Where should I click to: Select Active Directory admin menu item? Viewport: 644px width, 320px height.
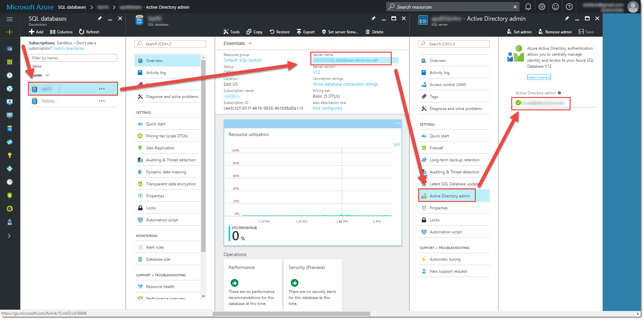point(454,196)
